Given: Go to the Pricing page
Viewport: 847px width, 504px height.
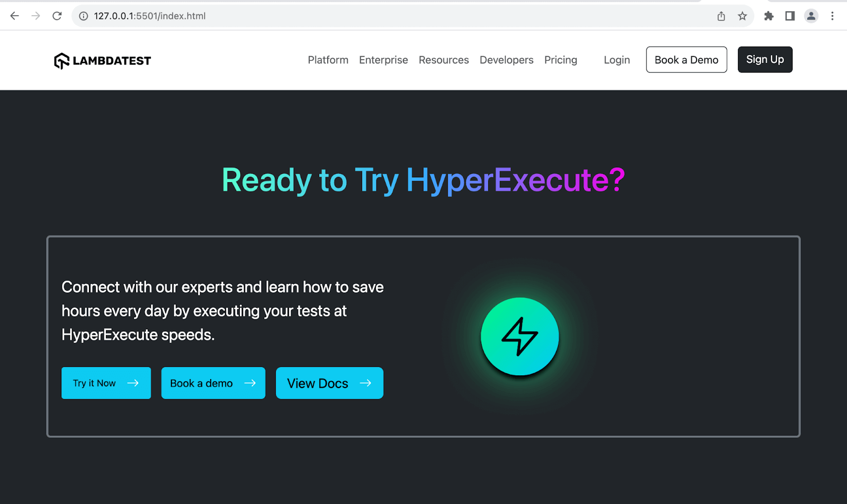Looking at the screenshot, I should click(561, 60).
